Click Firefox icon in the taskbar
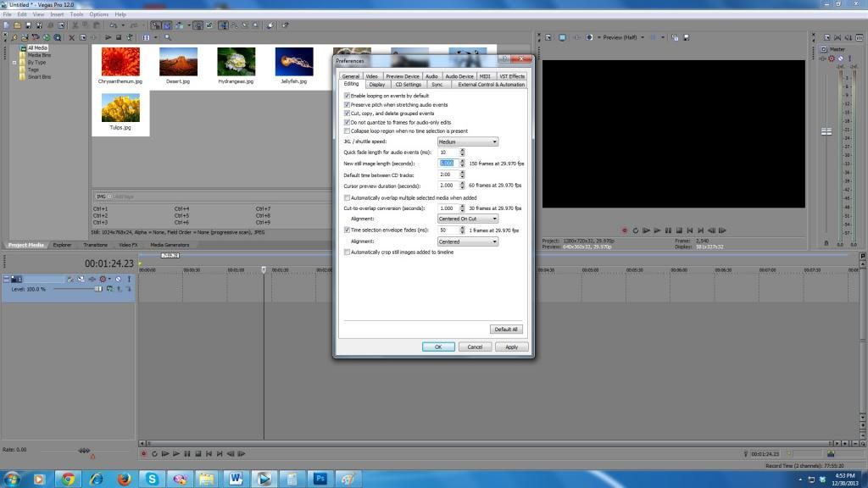Image resolution: width=868 pixels, height=488 pixels. (x=124, y=479)
